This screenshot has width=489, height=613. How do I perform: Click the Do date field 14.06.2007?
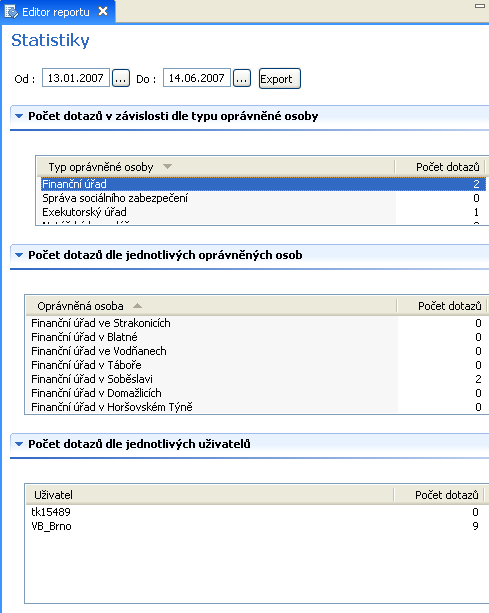point(197,78)
